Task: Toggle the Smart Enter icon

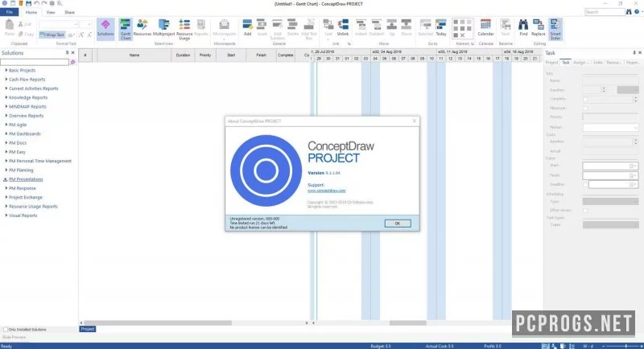Action: coord(555,29)
